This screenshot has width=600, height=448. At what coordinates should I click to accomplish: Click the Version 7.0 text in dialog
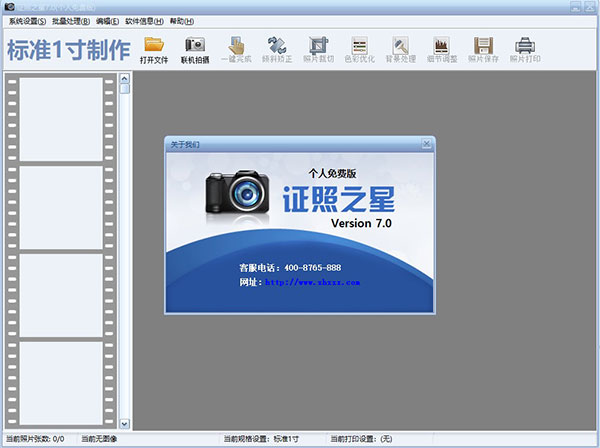pyautogui.click(x=361, y=223)
